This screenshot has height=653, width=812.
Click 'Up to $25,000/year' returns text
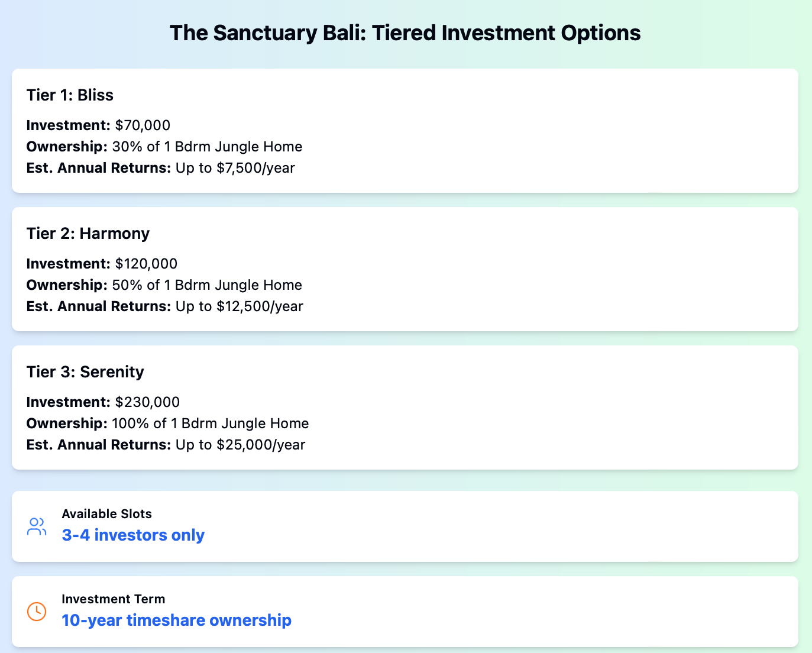pyautogui.click(x=241, y=445)
